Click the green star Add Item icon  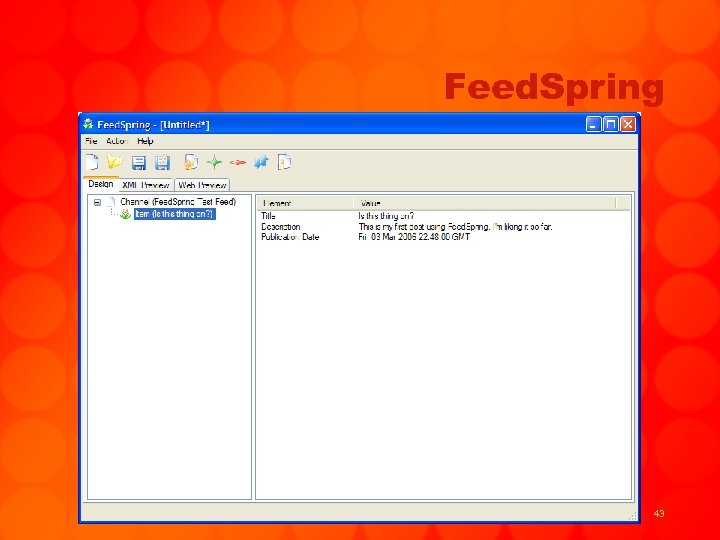click(x=214, y=162)
